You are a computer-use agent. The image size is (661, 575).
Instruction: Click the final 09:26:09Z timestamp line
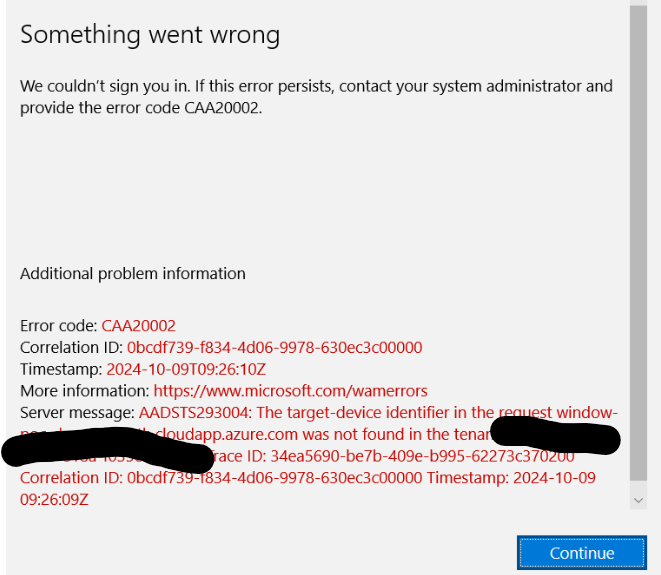(54, 500)
